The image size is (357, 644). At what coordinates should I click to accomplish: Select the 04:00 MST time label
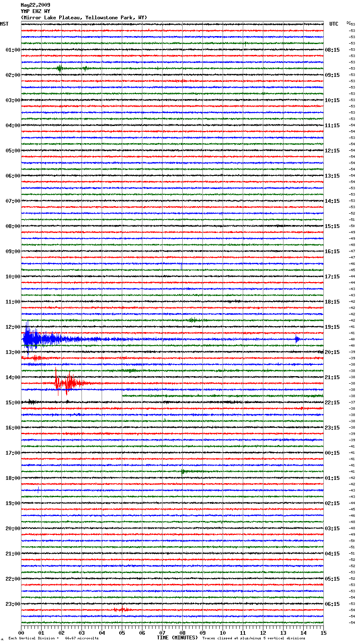13,126
